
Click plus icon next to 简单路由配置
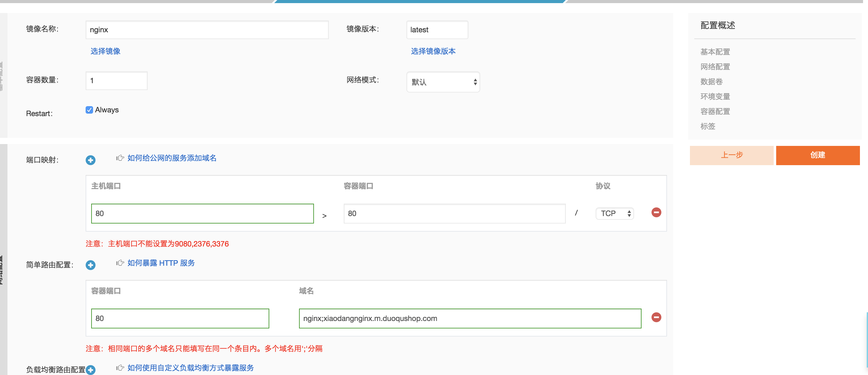coord(90,265)
